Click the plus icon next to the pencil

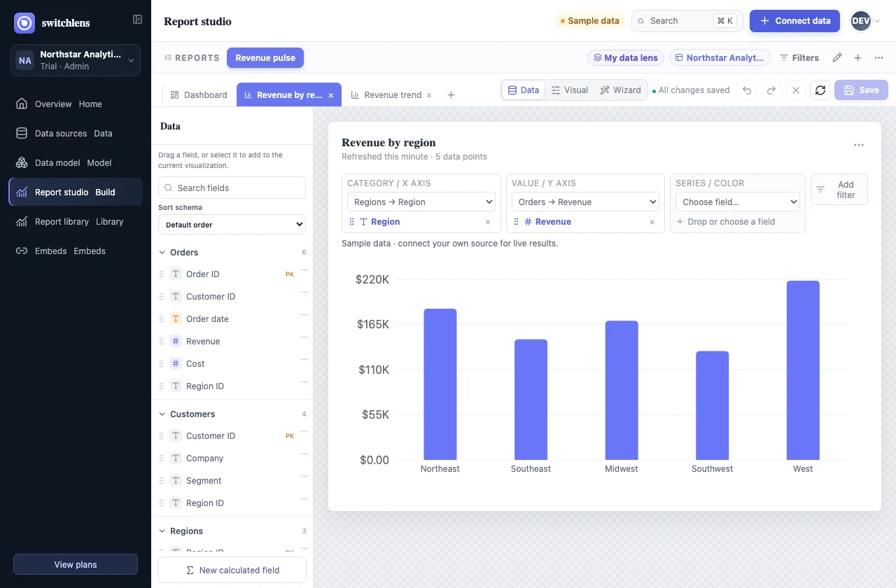tap(858, 58)
